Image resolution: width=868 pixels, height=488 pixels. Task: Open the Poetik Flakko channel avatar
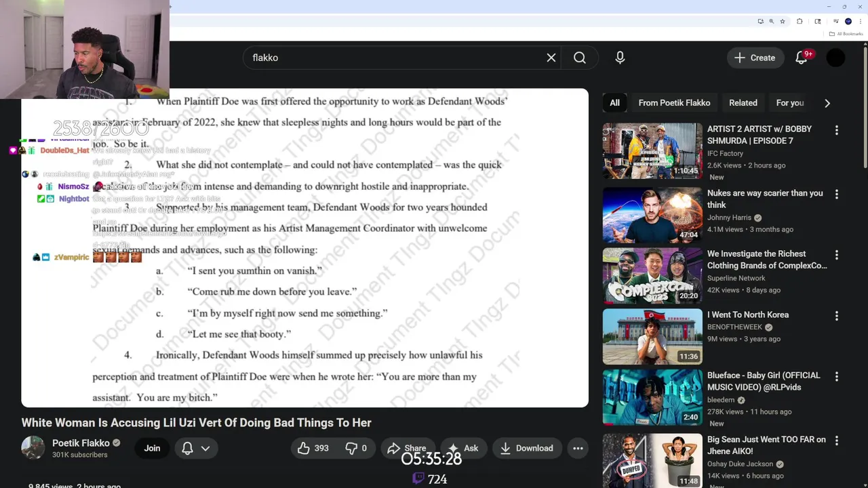(x=33, y=448)
